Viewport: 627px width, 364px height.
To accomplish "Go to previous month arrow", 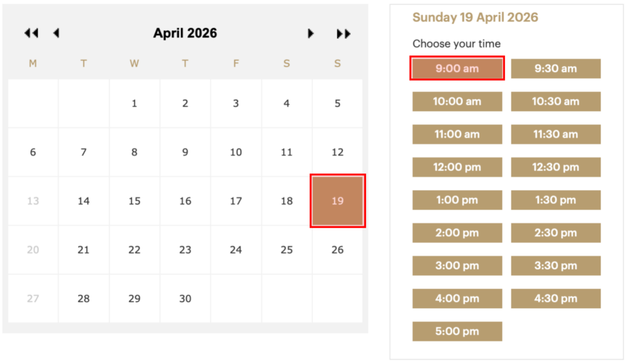I will click(x=56, y=34).
